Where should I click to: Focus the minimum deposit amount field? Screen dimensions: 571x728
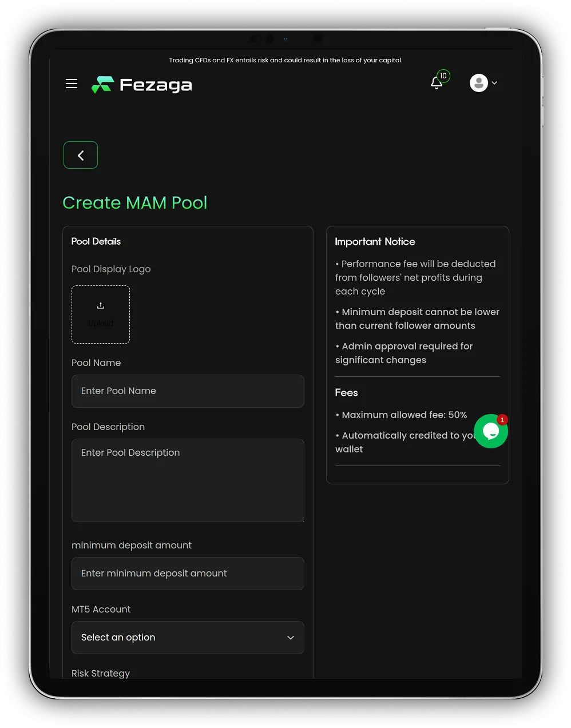(x=188, y=574)
